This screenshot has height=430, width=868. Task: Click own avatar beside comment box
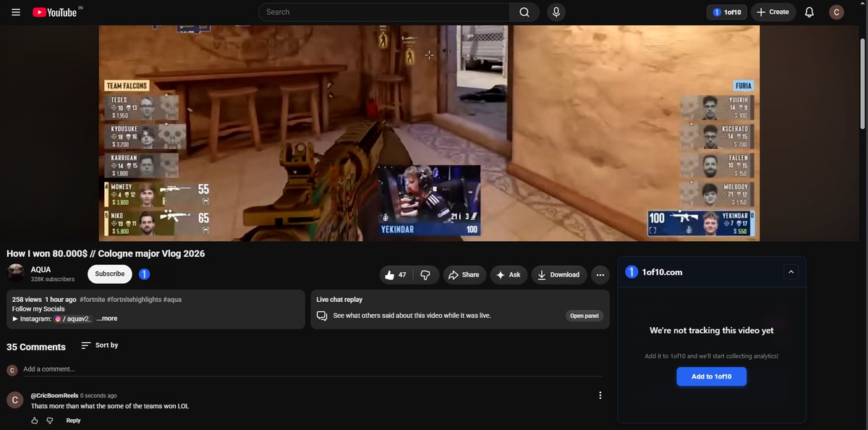click(12, 371)
